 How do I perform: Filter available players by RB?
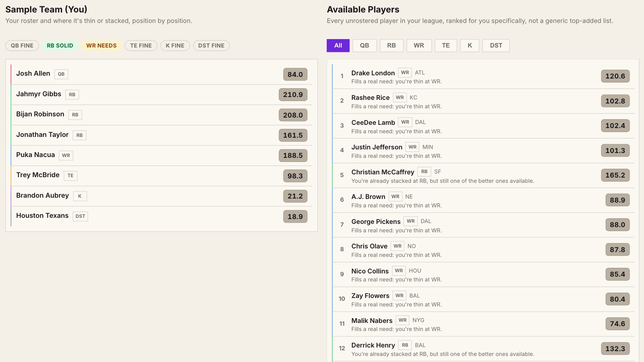coord(391,46)
